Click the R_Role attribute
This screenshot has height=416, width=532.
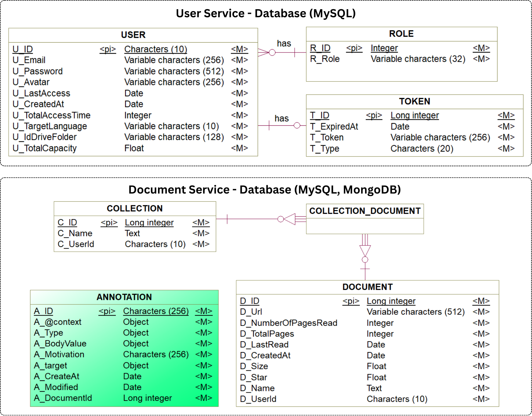[325, 59]
